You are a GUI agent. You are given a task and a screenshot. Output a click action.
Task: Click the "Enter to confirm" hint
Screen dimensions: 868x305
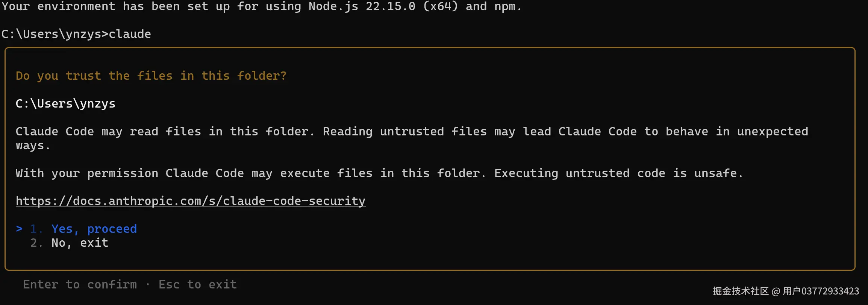80,284
